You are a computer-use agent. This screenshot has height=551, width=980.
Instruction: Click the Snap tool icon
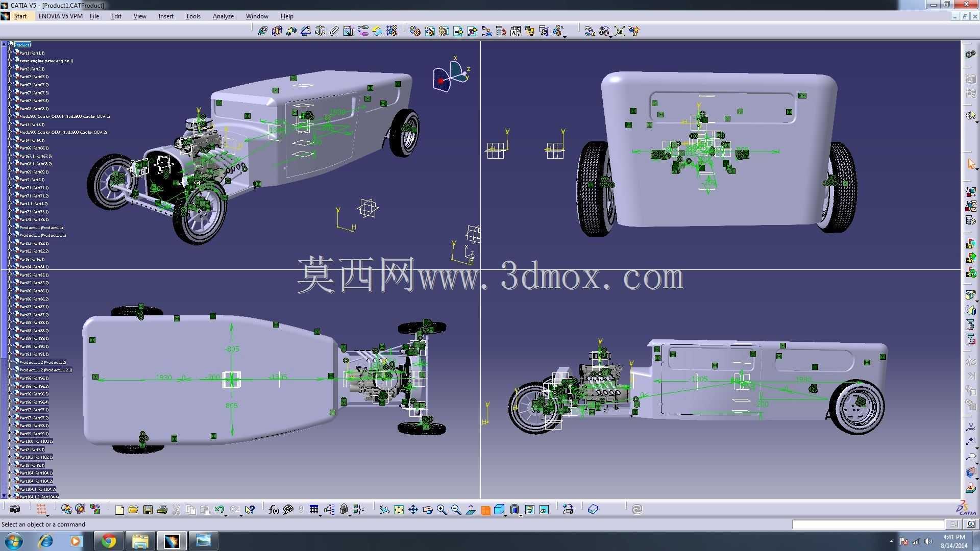pyautogui.click(x=604, y=31)
